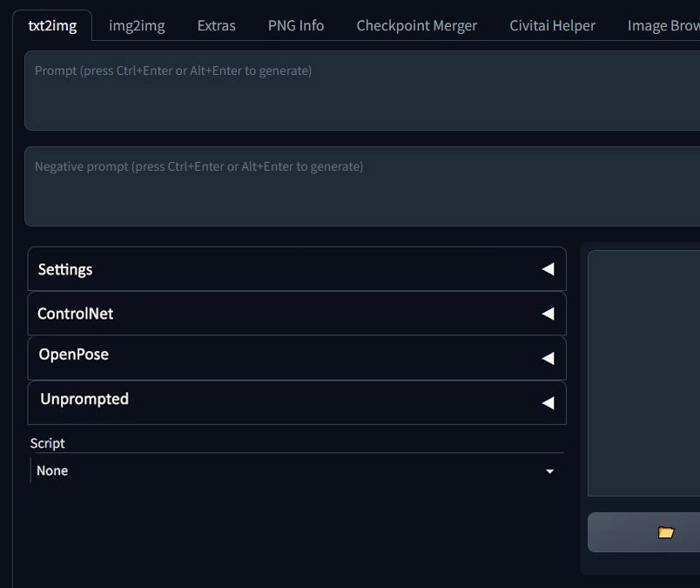Viewport: 700px width, 588px height.
Task: Switch to the img2img tab
Action: tap(137, 25)
